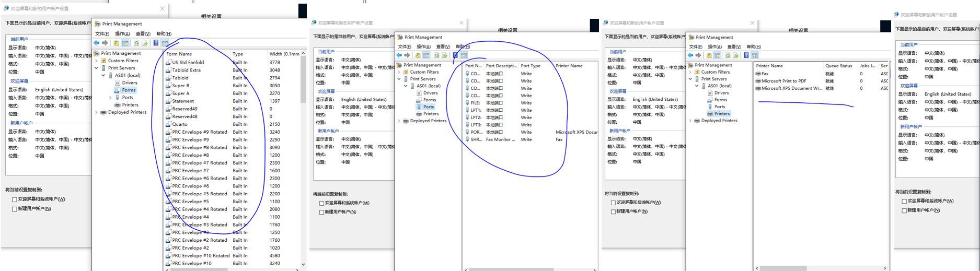Screen dimensions: 980x271
Task: Check 新建用户帐户(N) in the cut-off unobstructed dialog
Action: pyautogui.click(x=904, y=210)
